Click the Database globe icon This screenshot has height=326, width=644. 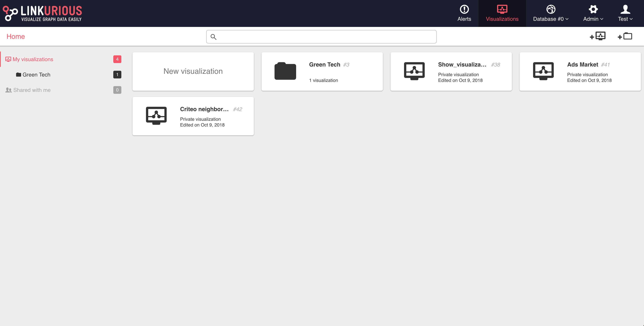pyautogui.click(x=551, y=9)
